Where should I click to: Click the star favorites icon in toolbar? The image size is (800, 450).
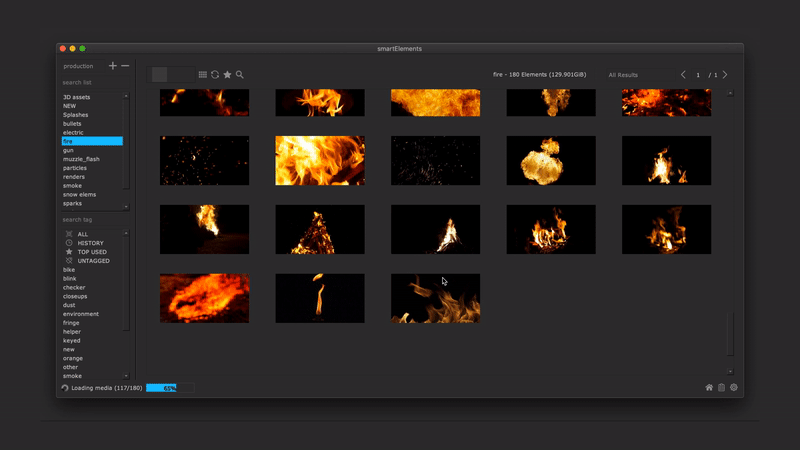tap(227, 75)
